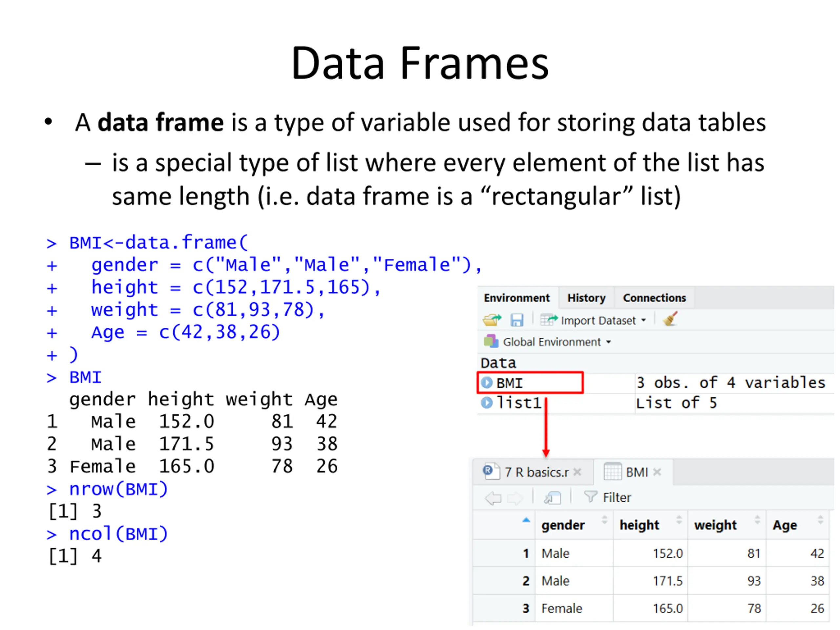
Task: Click the Filter button
Action: click(608, 497)
